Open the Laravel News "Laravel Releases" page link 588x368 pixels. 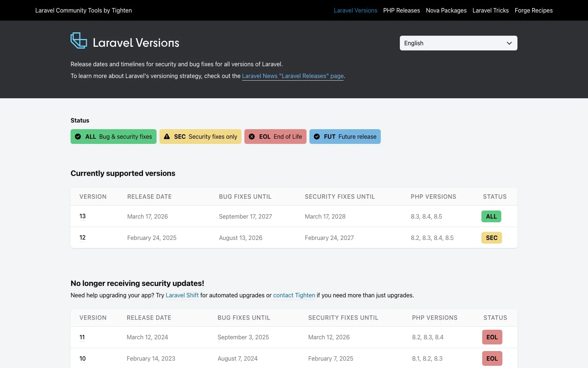pos(293,76)
